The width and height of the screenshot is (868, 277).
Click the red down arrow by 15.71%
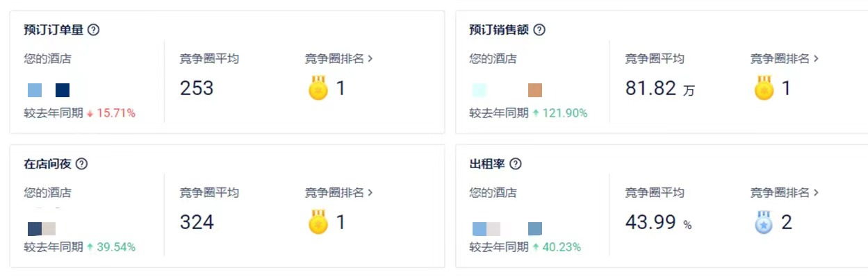tap(90, 113)
